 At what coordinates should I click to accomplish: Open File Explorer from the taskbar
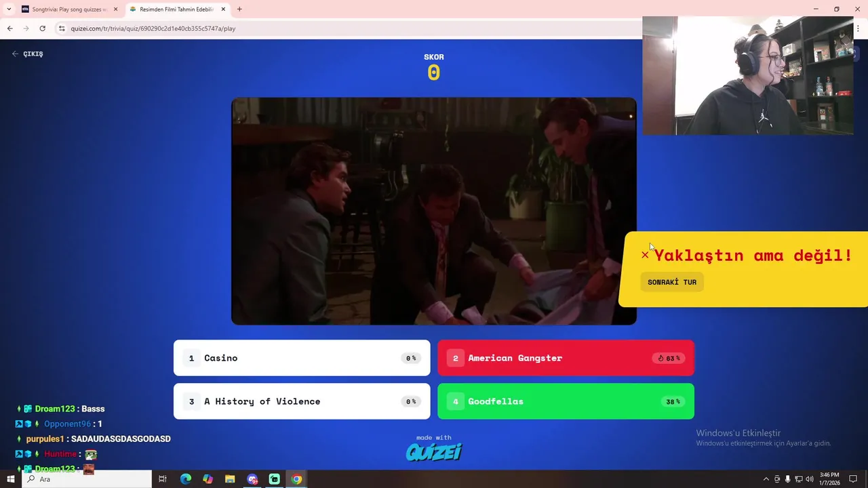click(230, 479)
